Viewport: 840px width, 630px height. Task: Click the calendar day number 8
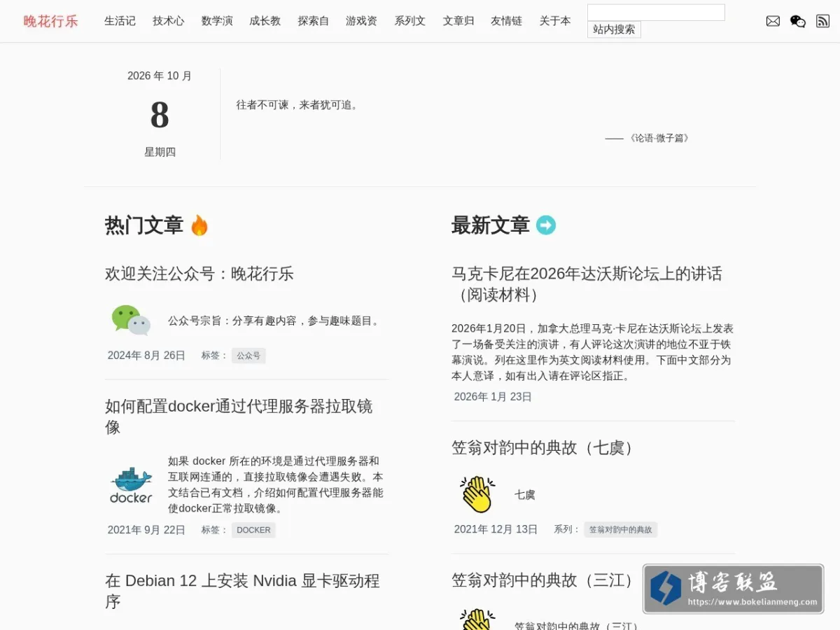tap(160, 115)
